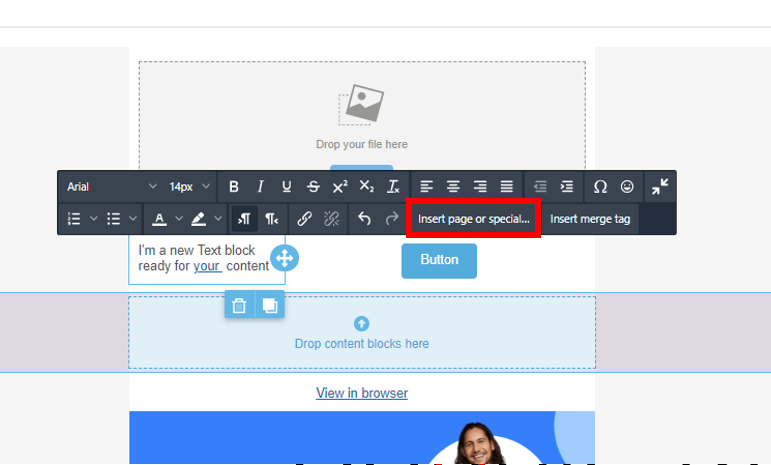Undo the last edit
Viewport: 771px width, 465px height.
(x=365, y=219)
